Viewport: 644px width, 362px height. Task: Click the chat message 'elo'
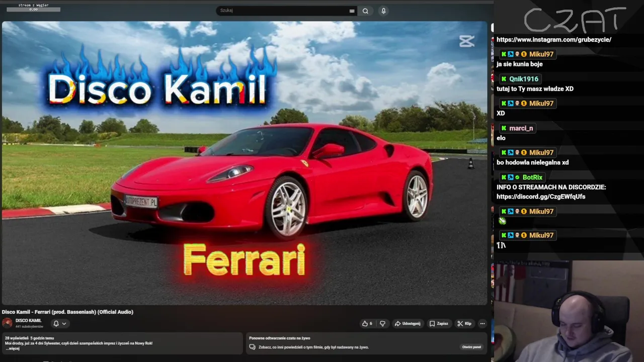pyautogui.click(x=501, y=138)
